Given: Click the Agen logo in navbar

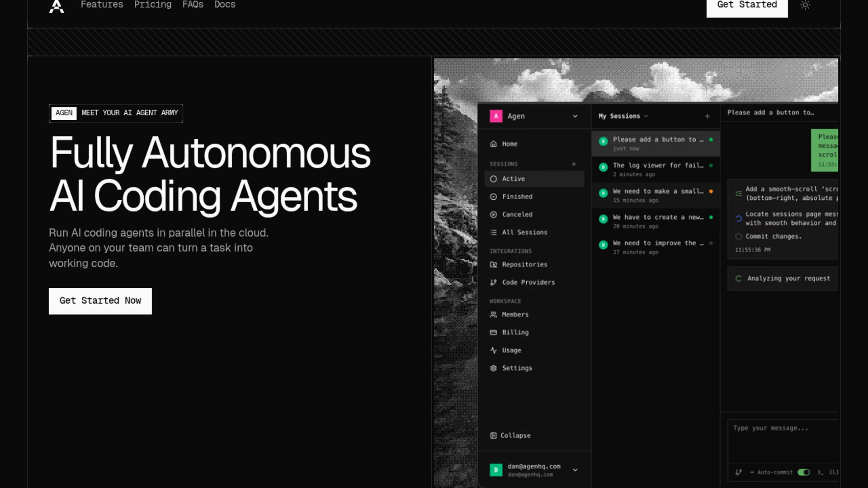Looking at the screenshot, I should point(57,6).
